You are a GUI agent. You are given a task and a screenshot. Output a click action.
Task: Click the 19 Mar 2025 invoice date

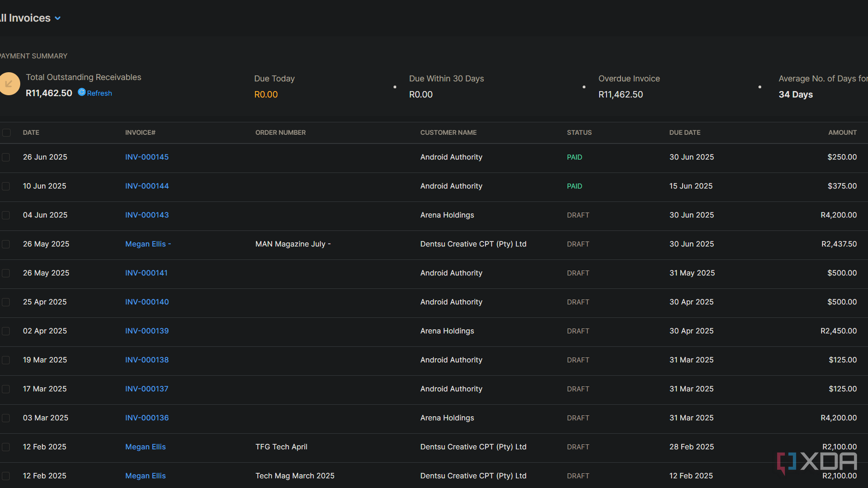45,360
